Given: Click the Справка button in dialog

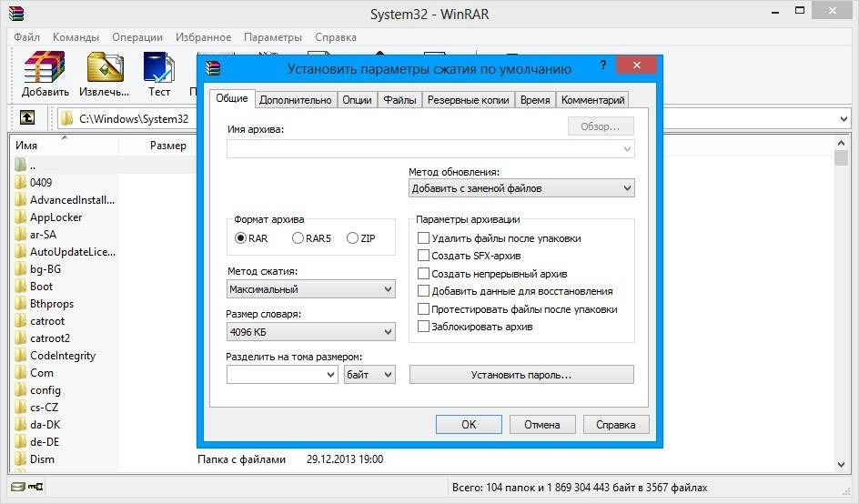Looking at the screenshot, I should (616, 425).
